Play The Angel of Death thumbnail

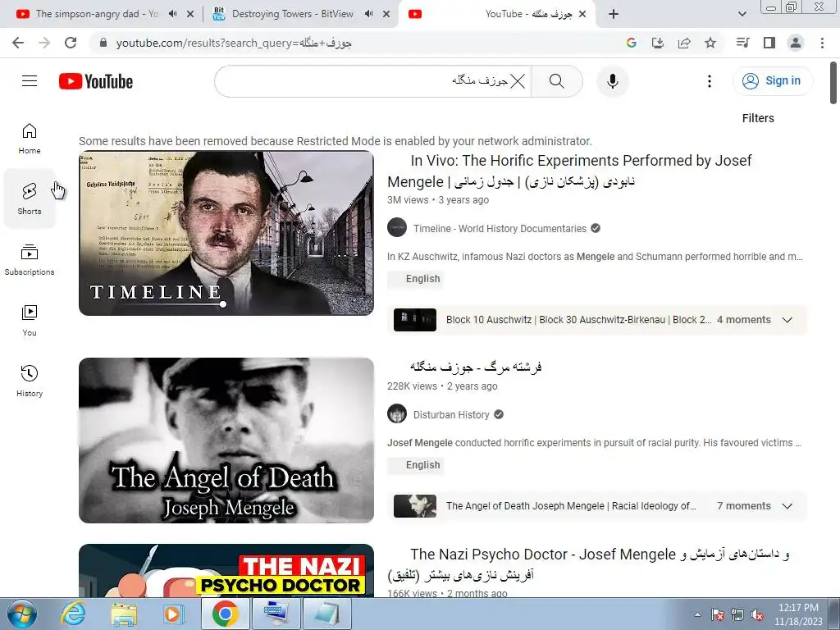pyautogui.click(x=226, y=441)
